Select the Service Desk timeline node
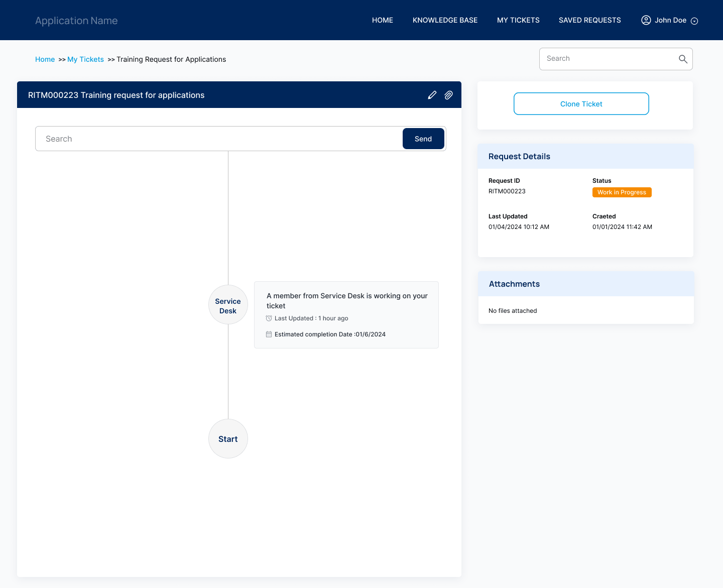Image resolution: width=723 pixels, height=588 pixels. point(228,305)
